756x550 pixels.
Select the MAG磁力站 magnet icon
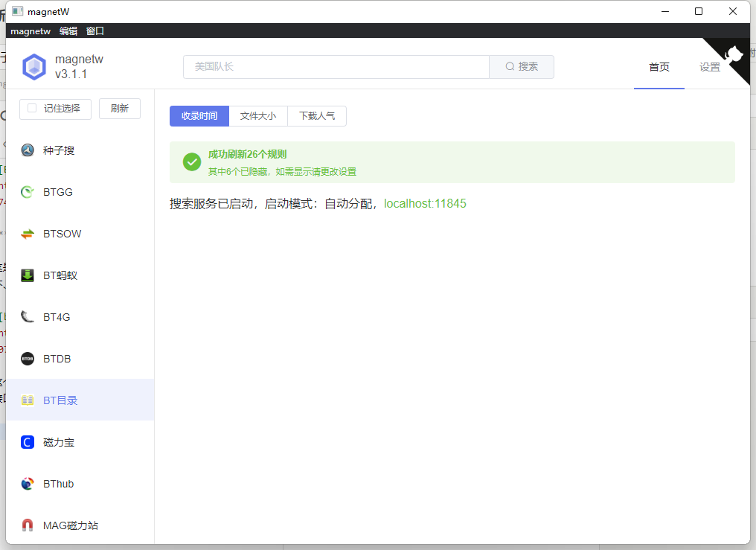pos(28,525)
